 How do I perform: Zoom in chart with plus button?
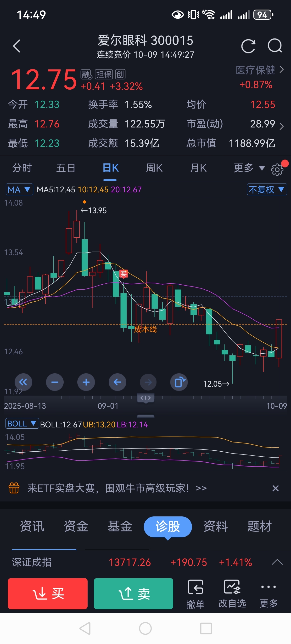pos(86,382)
